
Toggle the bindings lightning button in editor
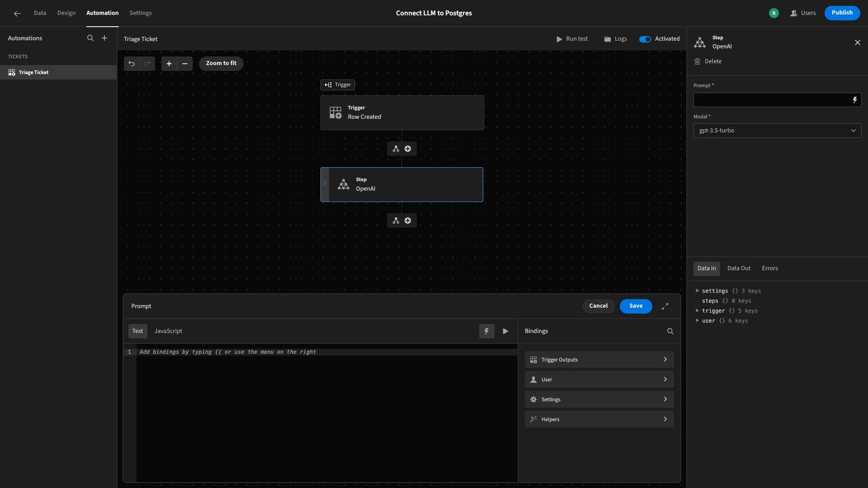[487, 331]
